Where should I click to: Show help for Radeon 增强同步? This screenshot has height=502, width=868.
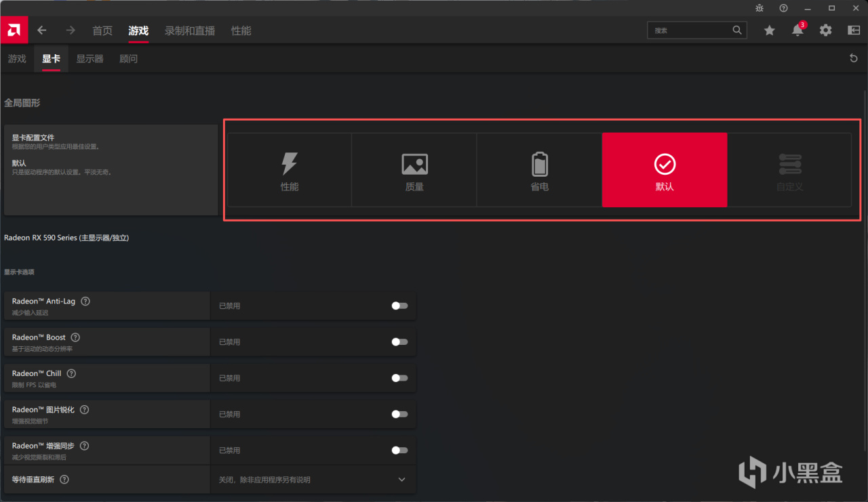click(85, 446)
